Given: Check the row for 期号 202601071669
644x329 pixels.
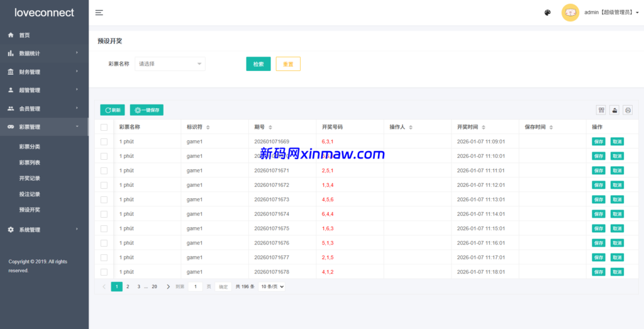Looking at the screenshot, I should pos(104,142).
